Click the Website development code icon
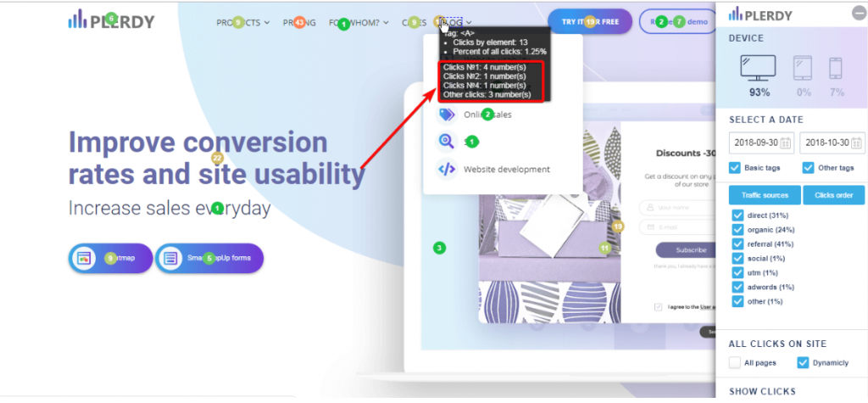The height and width of the screenshot is (403, 868). coord(446,169)
